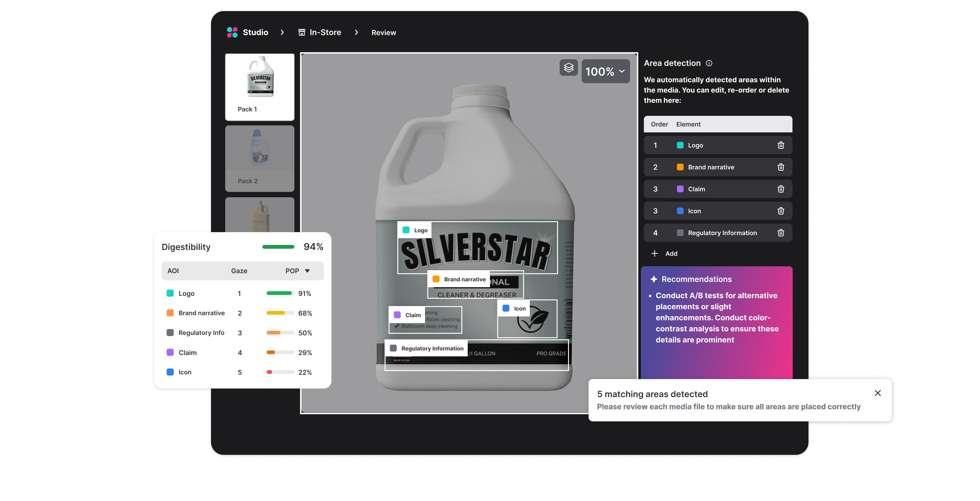Image resolution: width=980 pixels, height=501 pixels.
Task: Delete the Icon element row
Action: [781, 211]
